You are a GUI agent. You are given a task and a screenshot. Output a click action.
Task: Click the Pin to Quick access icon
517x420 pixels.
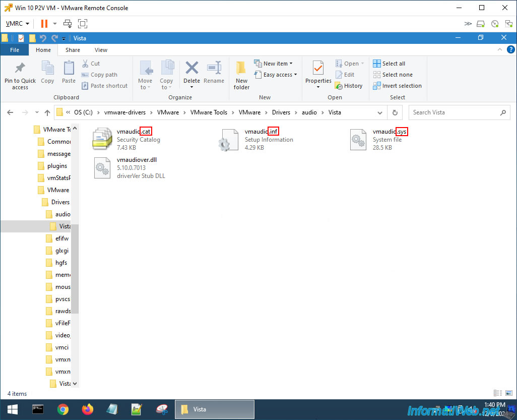click(20, 68)
